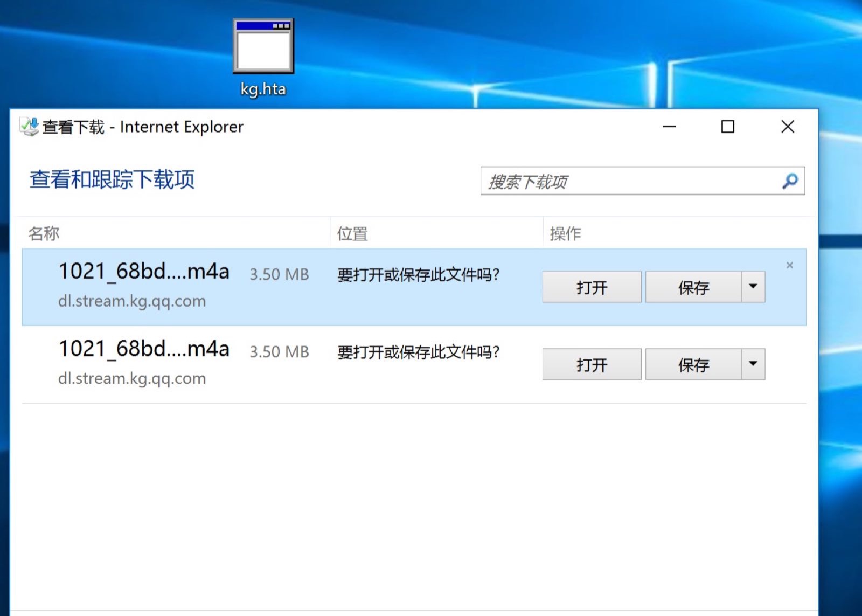Select the kg.hta desktop icon
Screen dimensions: 862x616
[x=263, y=58]
